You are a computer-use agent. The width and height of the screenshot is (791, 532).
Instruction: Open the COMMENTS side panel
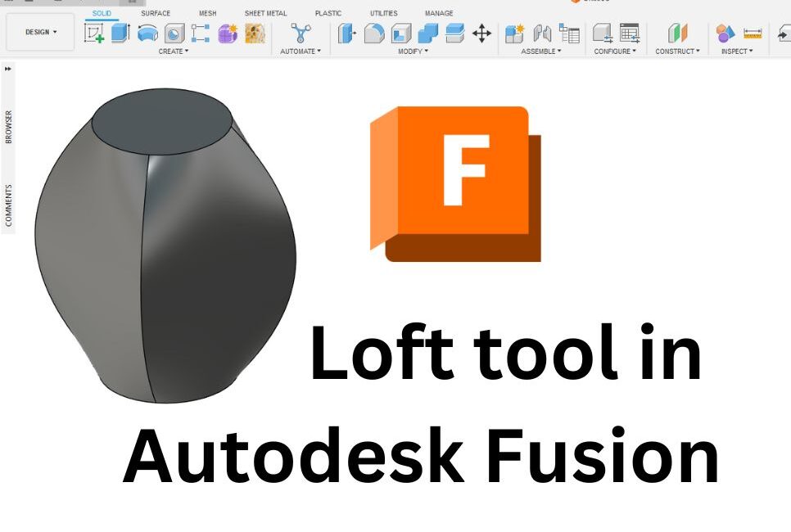(x=8, y=205)
